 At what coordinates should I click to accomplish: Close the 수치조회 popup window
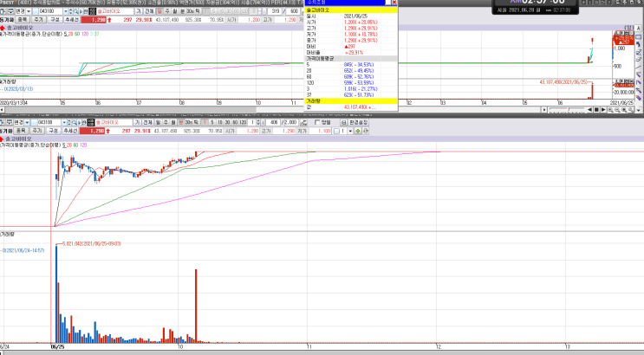pos(394,2)
